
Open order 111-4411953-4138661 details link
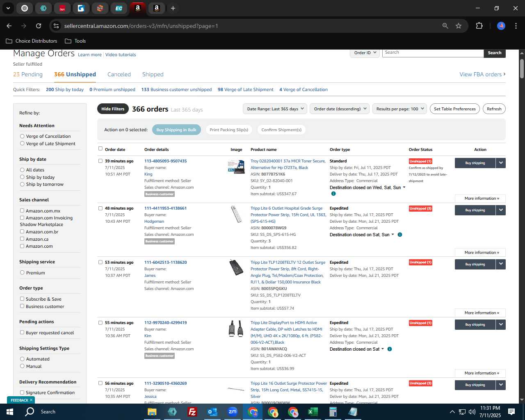pyautogui.click(x=165, y=208)
